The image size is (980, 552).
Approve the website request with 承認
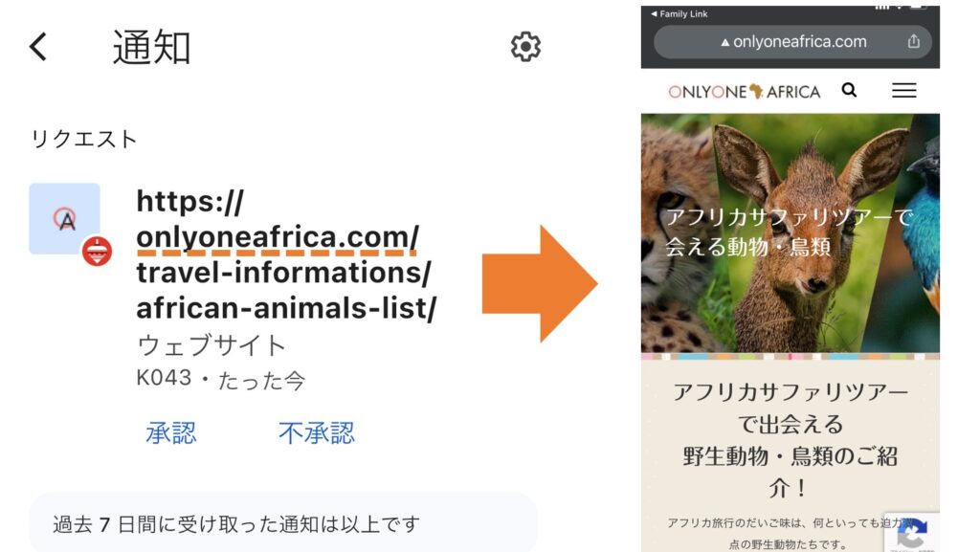coord(170,432)
